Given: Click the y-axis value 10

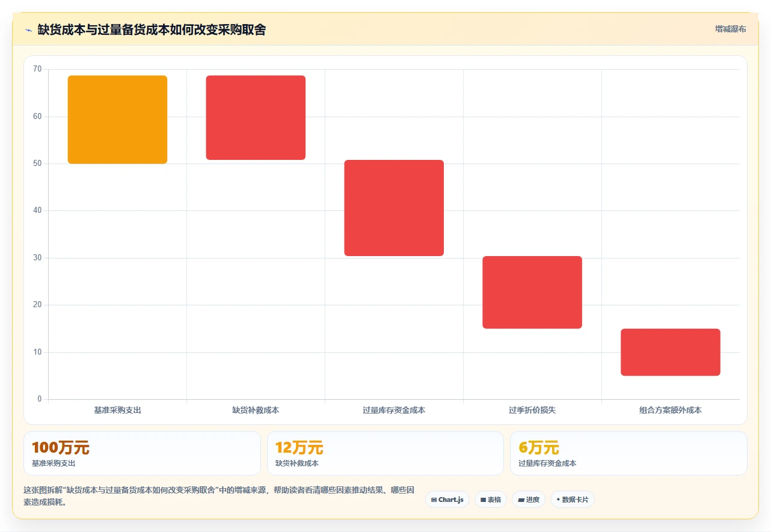Looking at the screenshot, I should [x=37, y=352].
